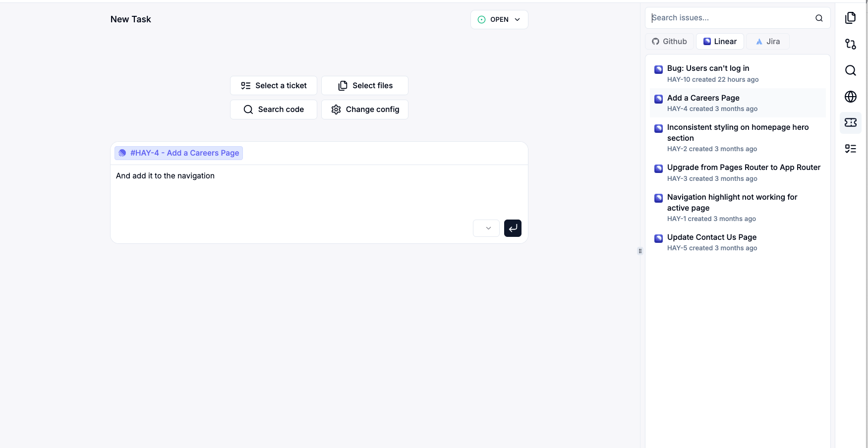Switch to the Github issues tab
The image size is (868, 448).
tap(669, 42)
